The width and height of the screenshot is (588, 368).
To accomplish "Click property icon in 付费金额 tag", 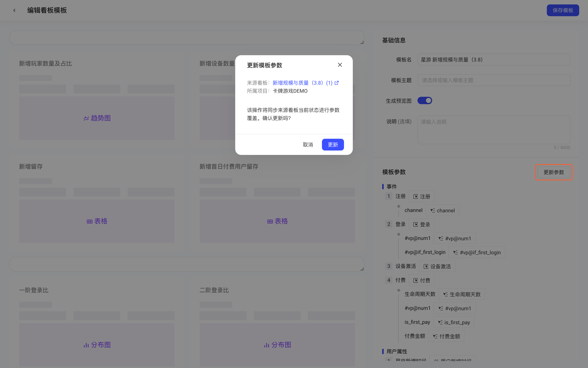I will 435,336.
